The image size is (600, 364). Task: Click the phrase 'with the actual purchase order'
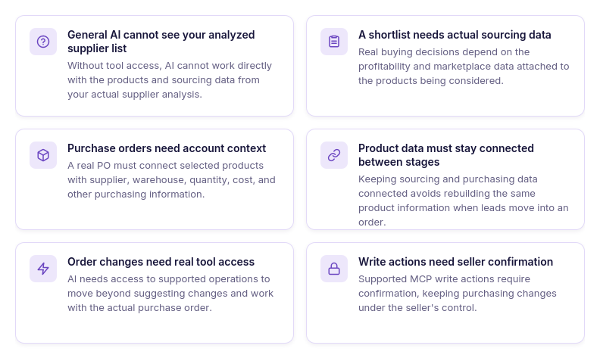(x=139, y=308)
